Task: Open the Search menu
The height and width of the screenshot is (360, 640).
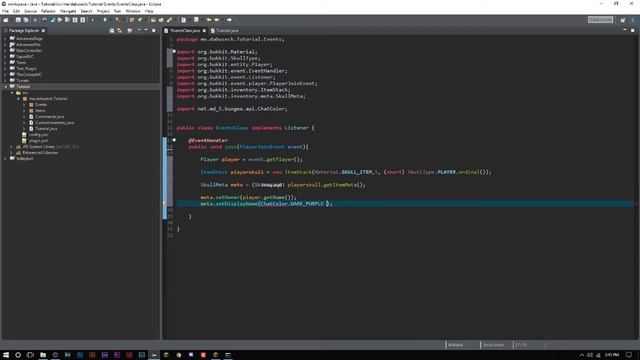Action: pyautogui.click(x=86, y=11)
